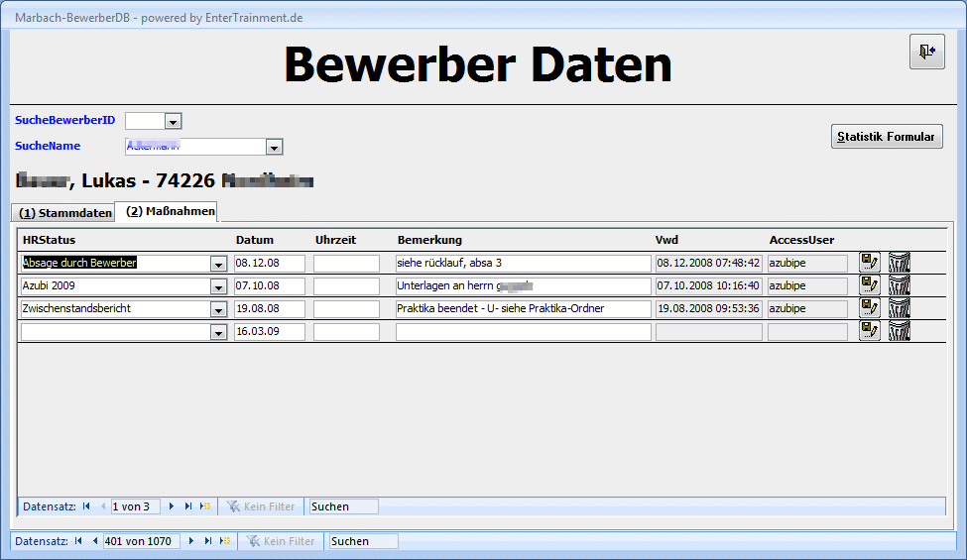This screenshot has height=560, width=967.
Task: Click the Bemerkung field of the empty row
Action: [x=523, y=332]
